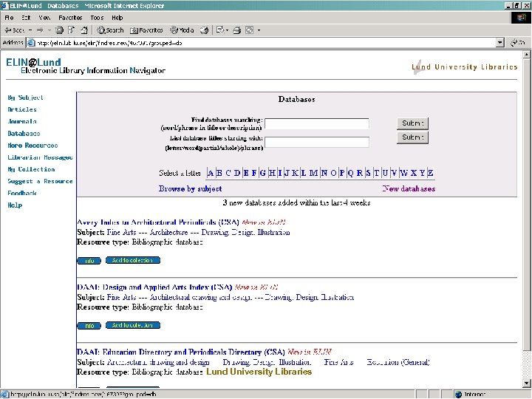
Task: Click the Stop loading icon
Action: point(59,30)
